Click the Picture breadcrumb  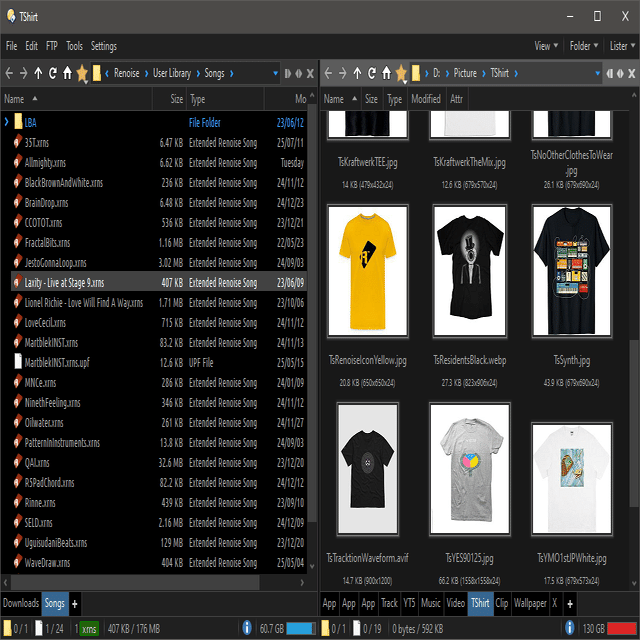(x=465, y=73)
